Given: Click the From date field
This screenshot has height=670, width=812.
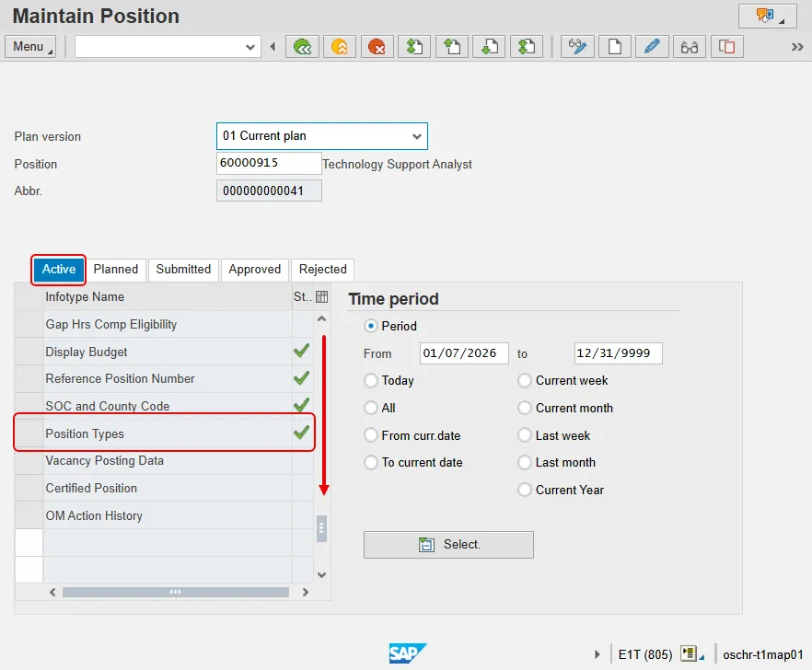Looking at the screenshot, I should pos(464,353).
